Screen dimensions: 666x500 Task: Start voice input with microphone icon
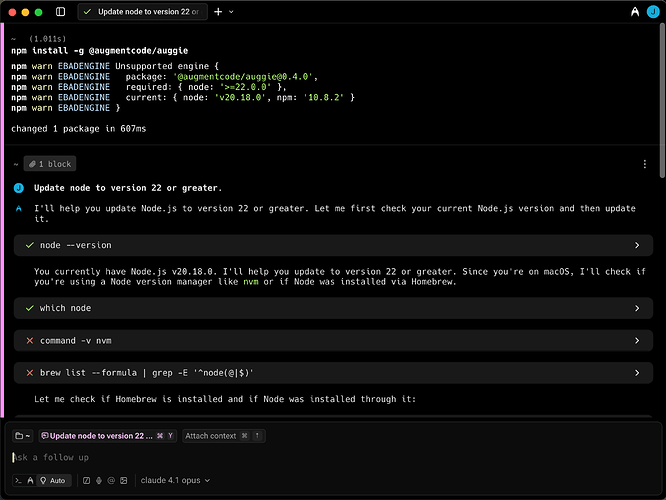tap(99, 480)
